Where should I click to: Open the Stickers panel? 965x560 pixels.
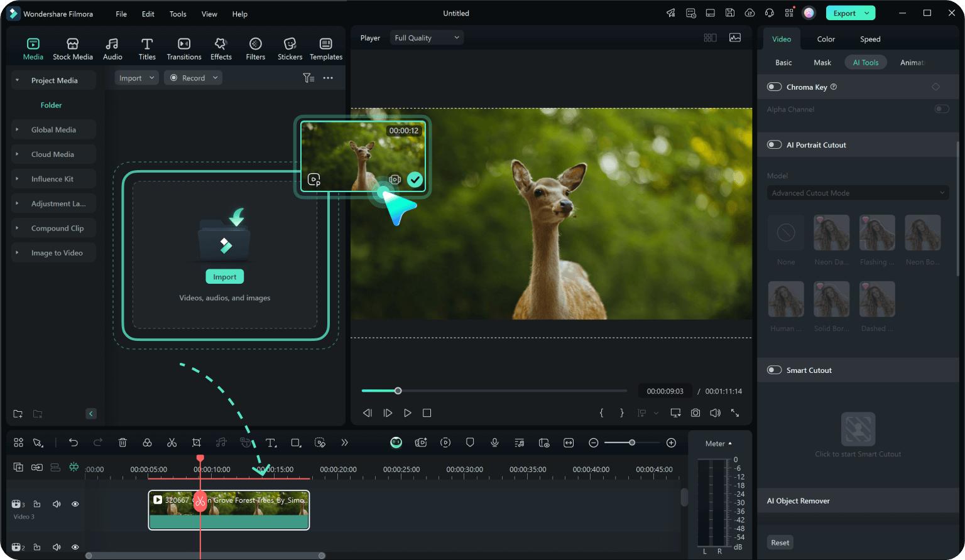coord(290,48)
